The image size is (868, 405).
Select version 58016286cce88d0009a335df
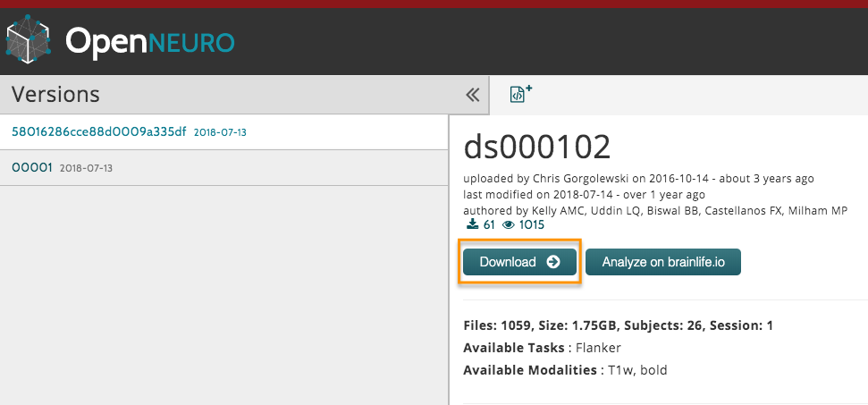pyautogui.click(x=98, y=131)
